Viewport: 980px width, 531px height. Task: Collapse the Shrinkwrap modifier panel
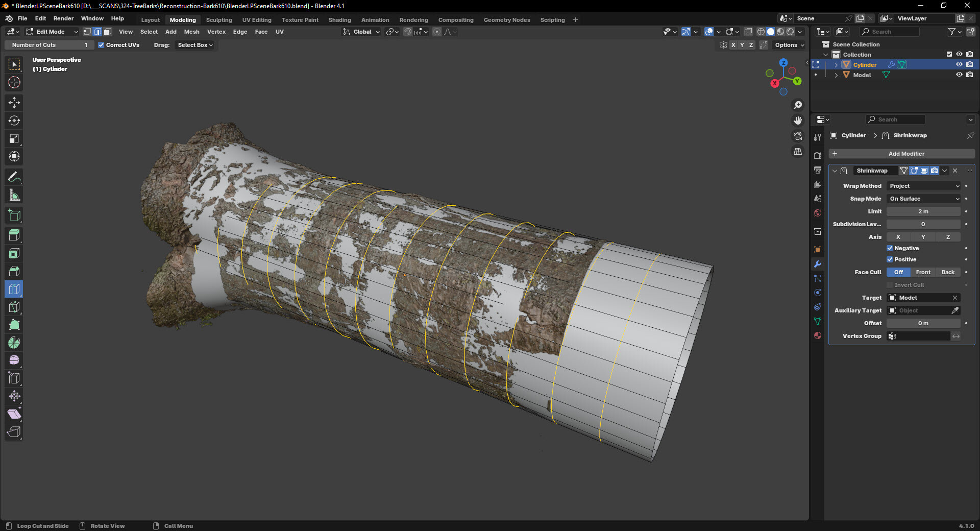[x=835, y=171]
